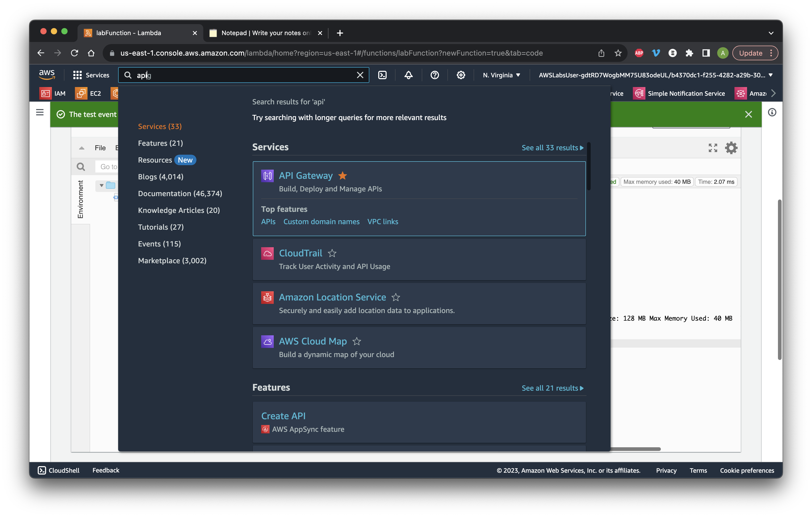Unfavorite API Gateway with orange star

(343, 175)
